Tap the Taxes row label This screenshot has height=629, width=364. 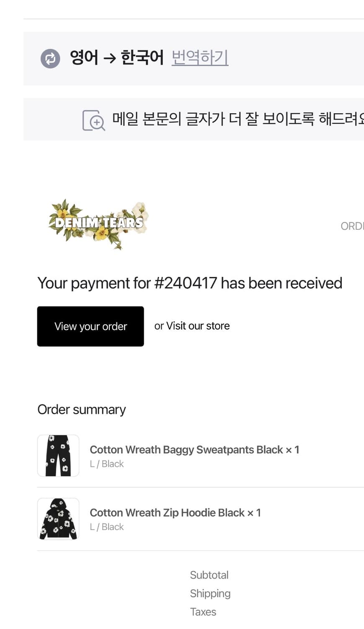203,612
